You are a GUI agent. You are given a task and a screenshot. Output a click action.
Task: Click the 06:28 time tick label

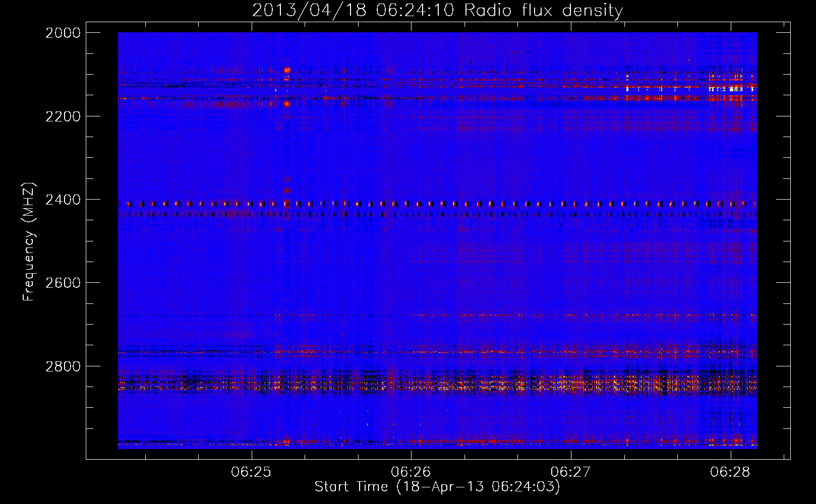point(730,472)
